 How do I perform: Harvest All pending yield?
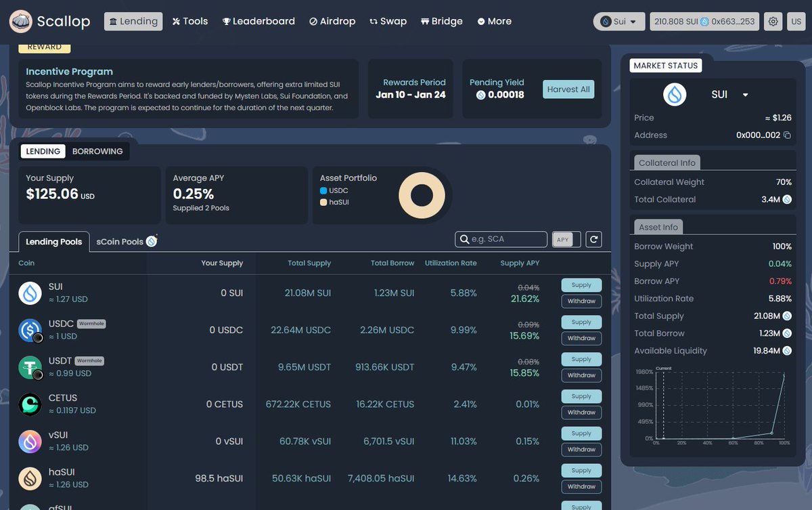point(568,89)
